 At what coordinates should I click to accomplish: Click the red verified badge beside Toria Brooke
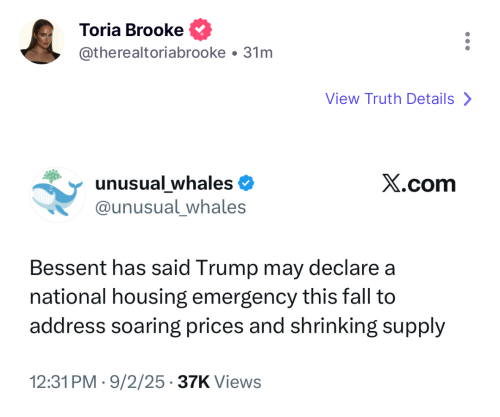[200, 30]
